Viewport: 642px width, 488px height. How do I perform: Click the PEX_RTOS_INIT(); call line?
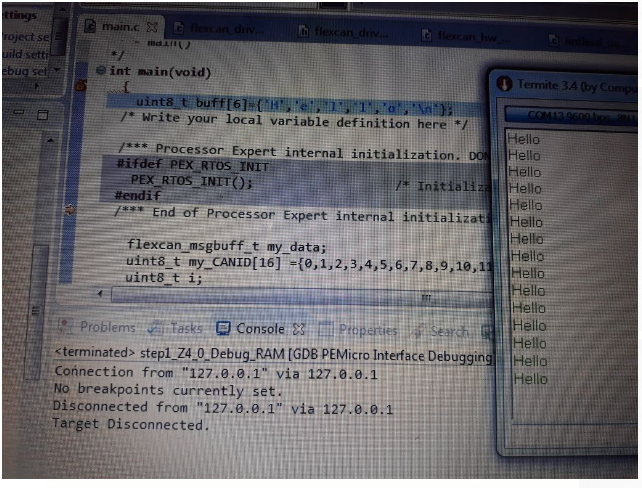point(191,181)
